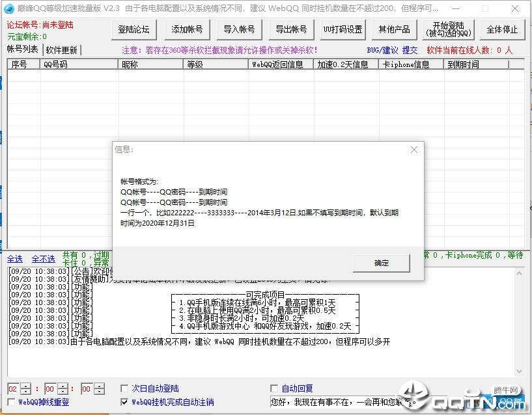
Task: Click log item 3 非隐身时长满2小时
Action: click(x=242, y=318)
